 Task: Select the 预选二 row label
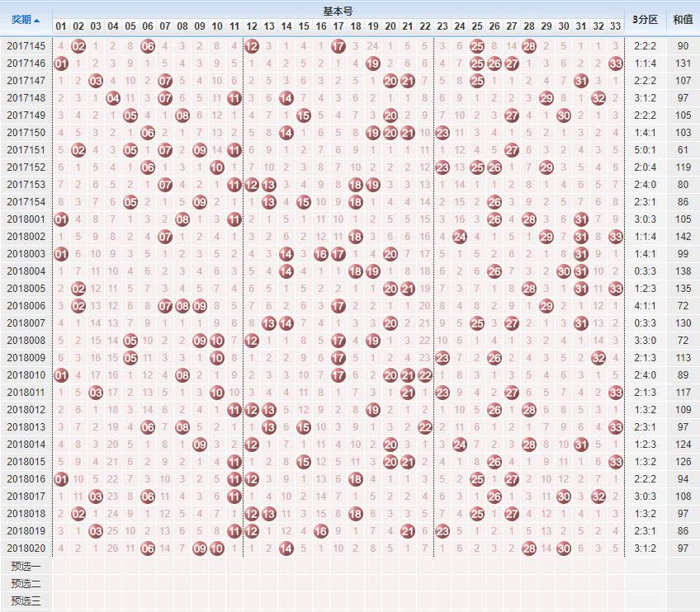point(26,583)
